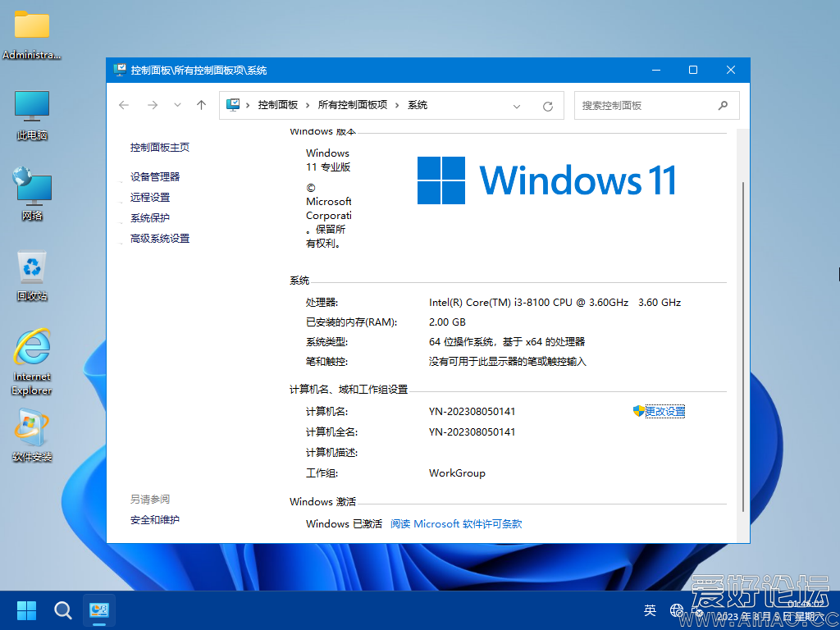
Task: Expand the address bar history dropdown
Action: click(517, 106)
